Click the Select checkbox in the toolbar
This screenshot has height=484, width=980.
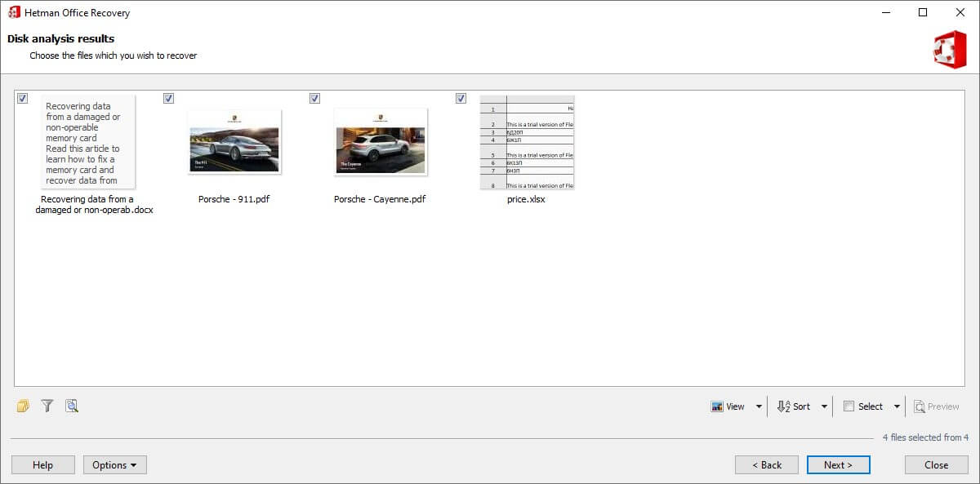coord(849,406)
